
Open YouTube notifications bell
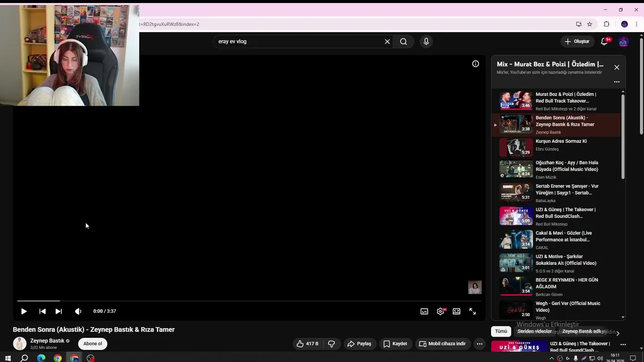click(604, 42)
